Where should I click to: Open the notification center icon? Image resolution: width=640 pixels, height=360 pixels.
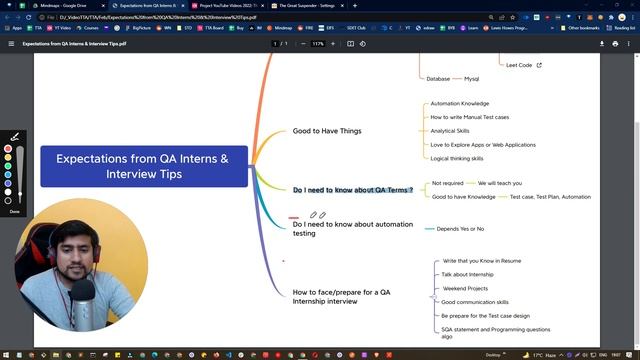click(x=629, y=355)
